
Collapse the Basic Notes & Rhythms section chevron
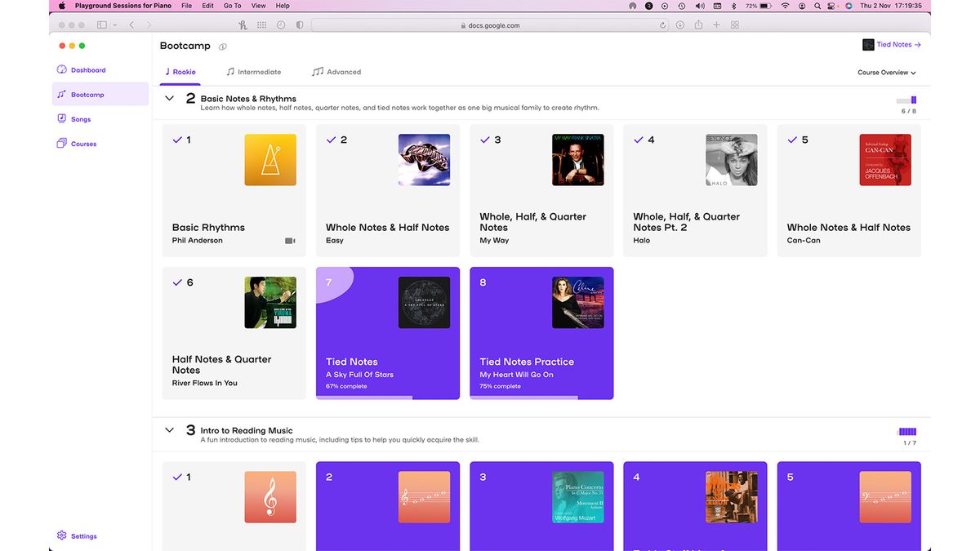[169, 99]
